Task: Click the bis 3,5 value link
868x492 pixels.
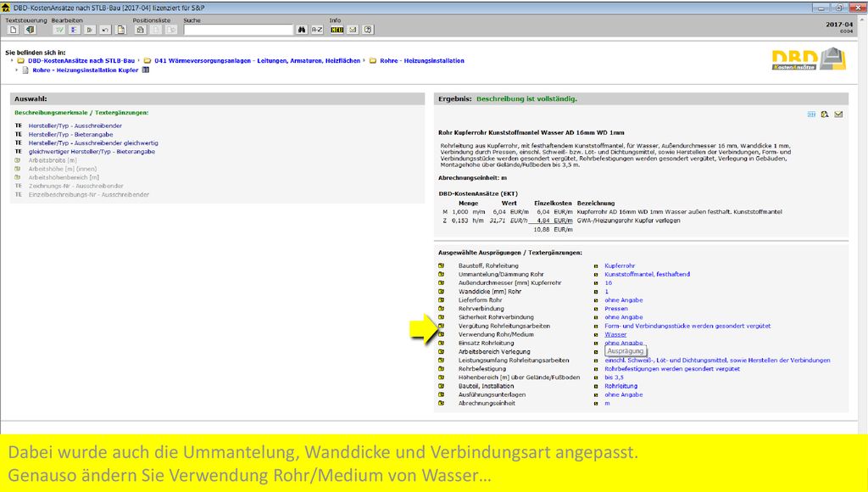Action: [614, 377]
